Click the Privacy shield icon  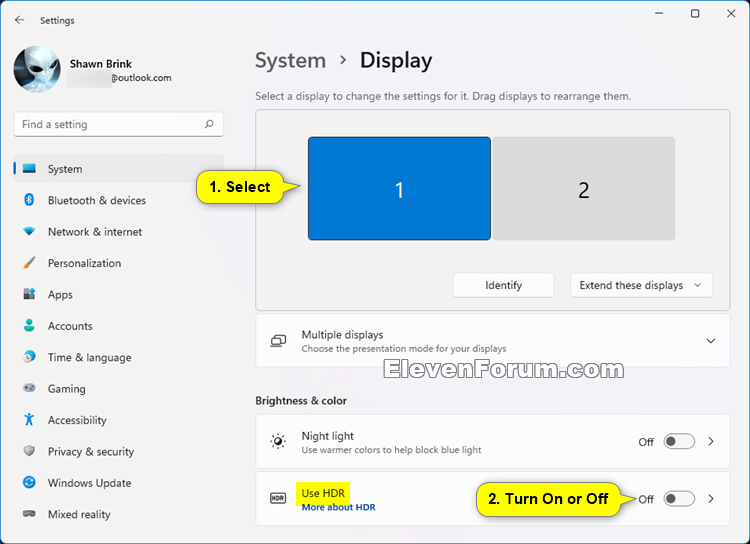[x=29, y=451]
